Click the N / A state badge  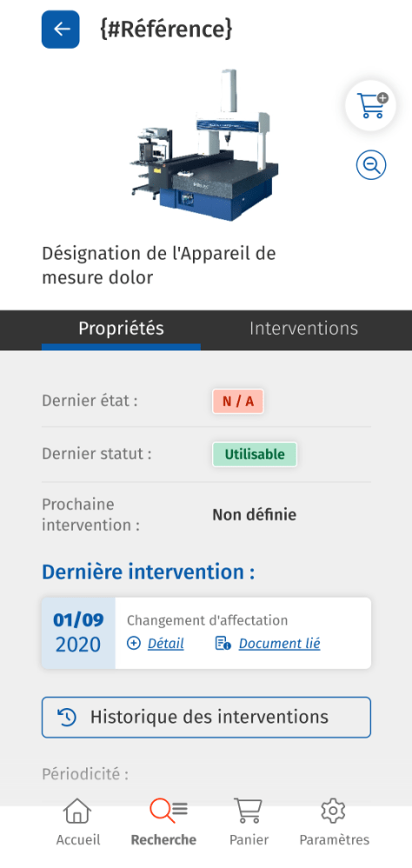coord(238,401)
